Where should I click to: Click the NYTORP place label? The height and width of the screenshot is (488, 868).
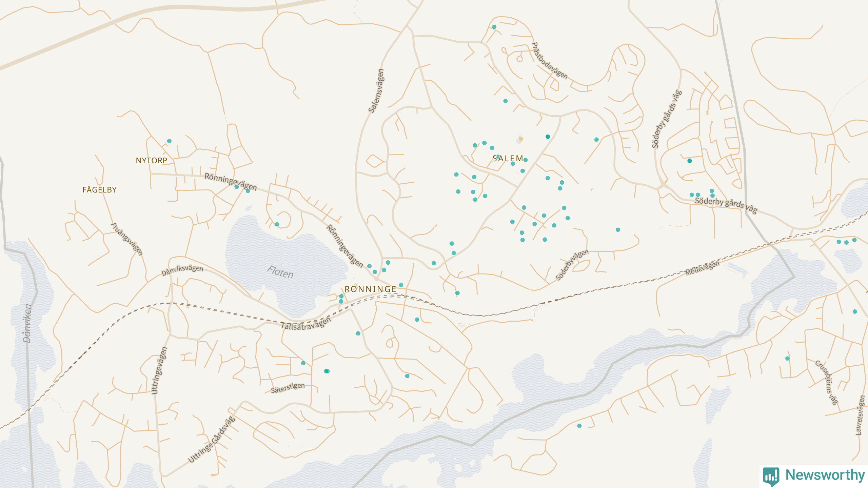point(151,161)
